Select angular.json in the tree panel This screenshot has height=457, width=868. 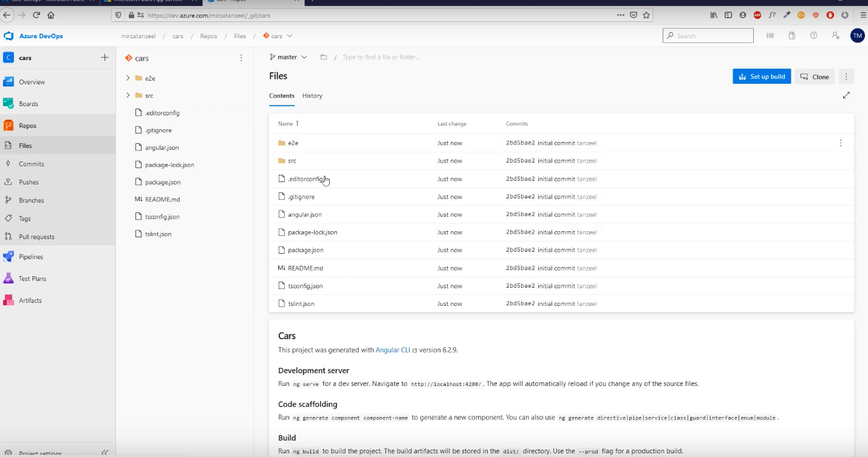coord(162,147)
